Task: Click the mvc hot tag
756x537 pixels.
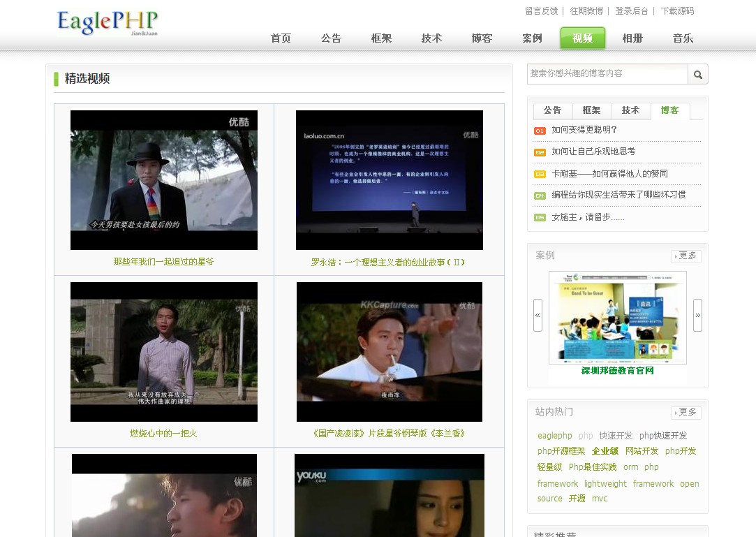Action: tap(600, 499)
